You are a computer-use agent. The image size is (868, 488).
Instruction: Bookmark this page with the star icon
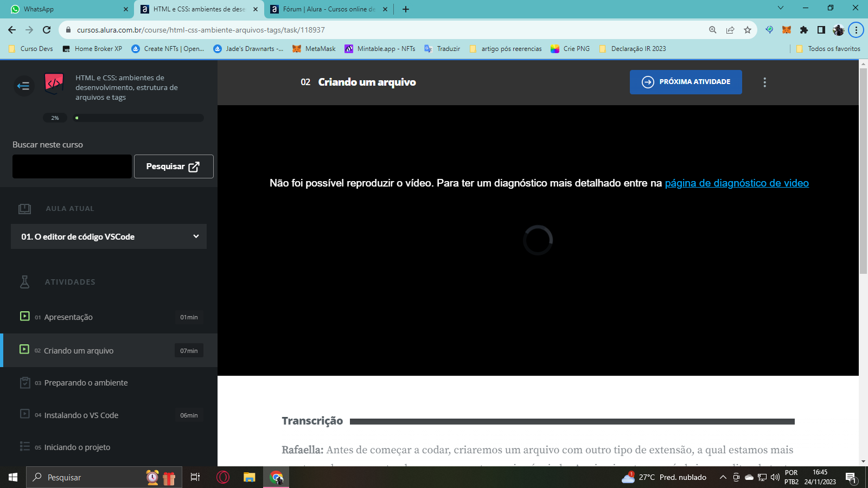point(748,30)
